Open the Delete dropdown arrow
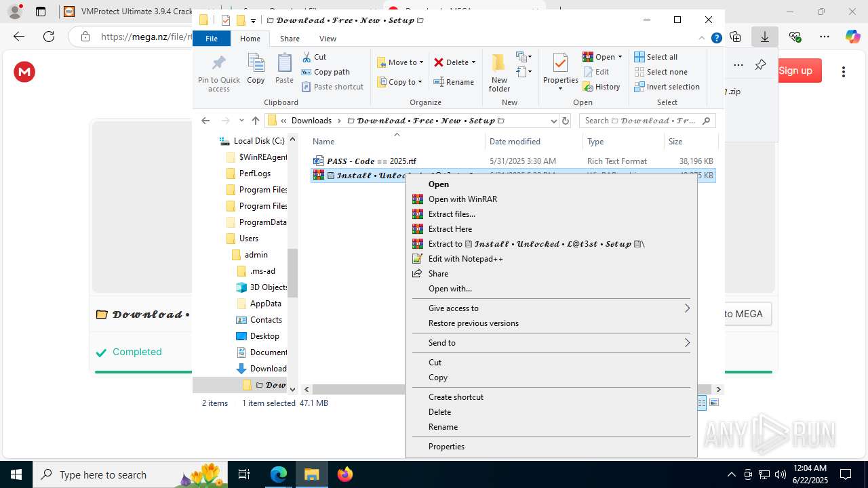This screenshot has height=488, width=868. coord(473,62)
